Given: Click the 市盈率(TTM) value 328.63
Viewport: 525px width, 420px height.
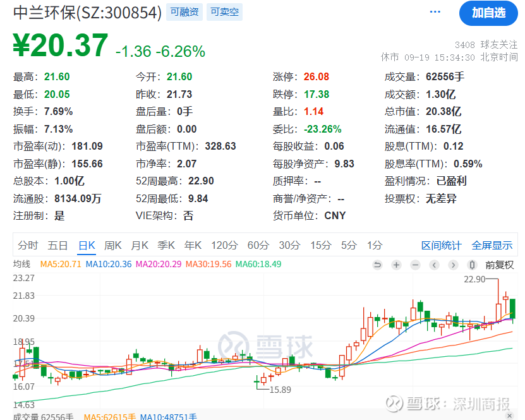Looking at the screenshot, I should [x=220, y=147].
